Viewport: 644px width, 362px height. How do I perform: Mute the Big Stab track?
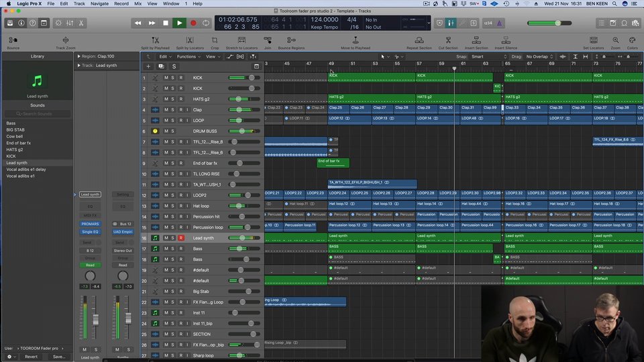pos(166,291)
